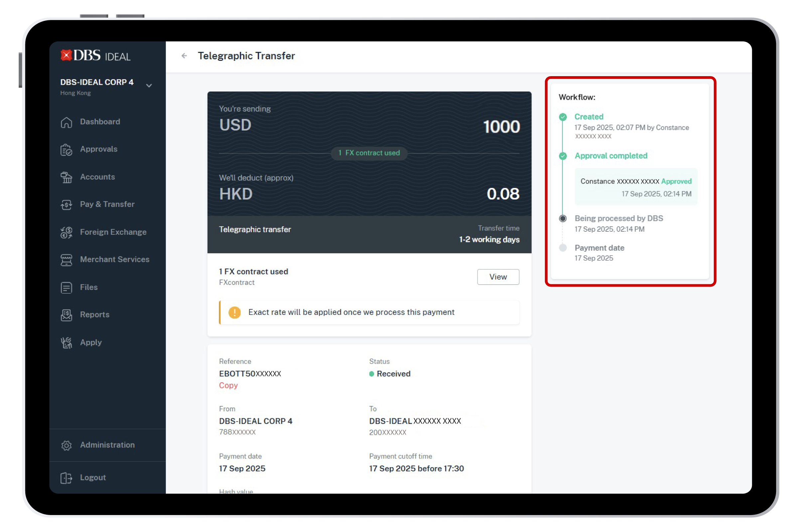Click the Merchant Services storefront icon
This screenshot has height=532, width=798.
[x=66, y=260]
